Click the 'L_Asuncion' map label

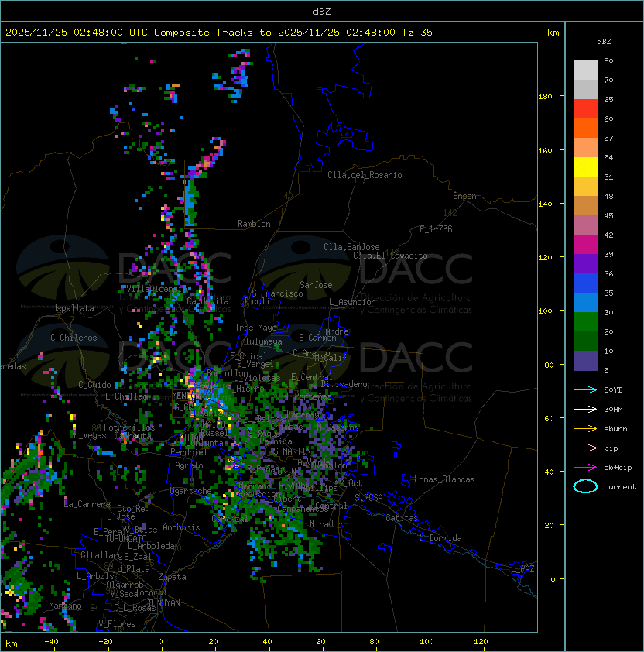(x=352, y=302)
